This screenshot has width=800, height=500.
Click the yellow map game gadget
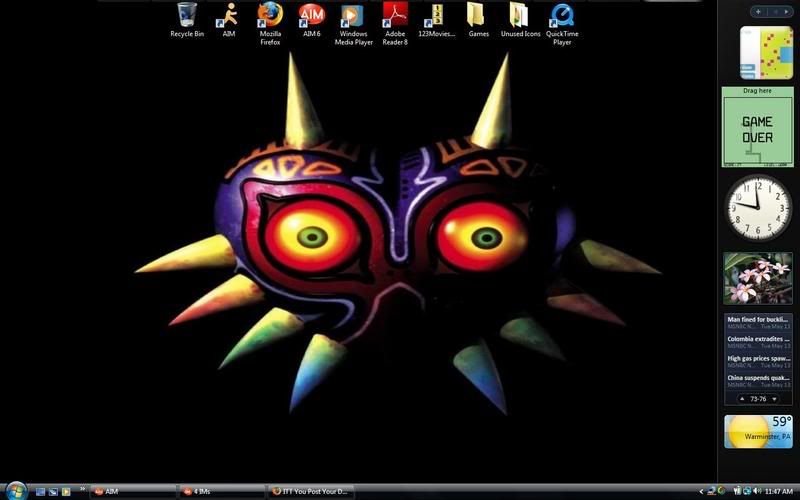tap(766, 53)
